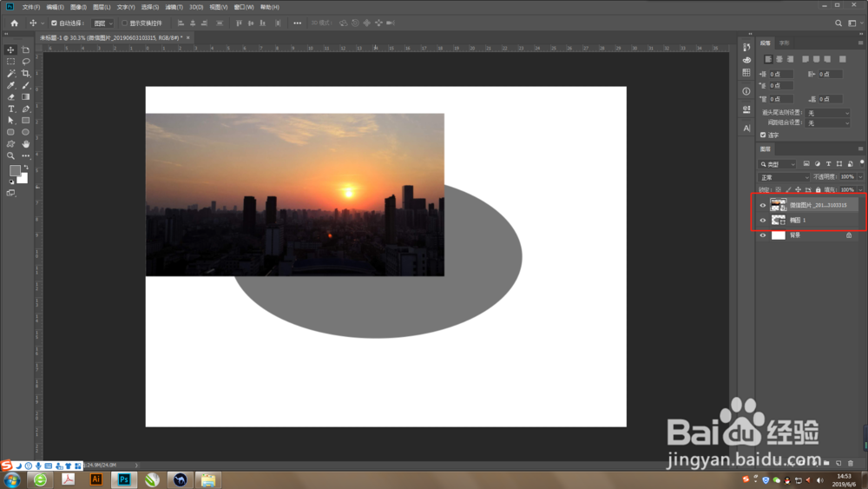The height and width of the screenshot is (489, 868).
Task: Open the Character panel 'A' icon
Action: 746,128
